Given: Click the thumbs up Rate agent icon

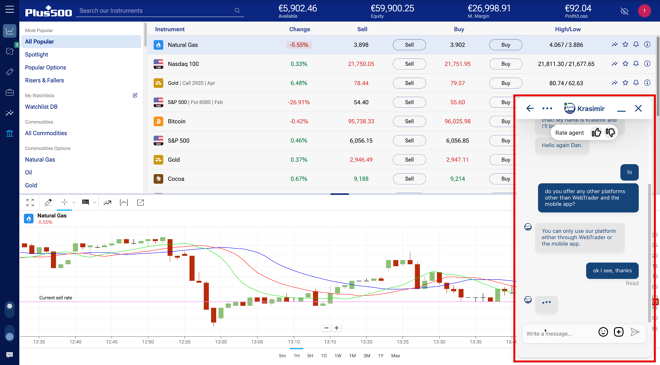Looking at the screenshot, I should tap(596, 133).
